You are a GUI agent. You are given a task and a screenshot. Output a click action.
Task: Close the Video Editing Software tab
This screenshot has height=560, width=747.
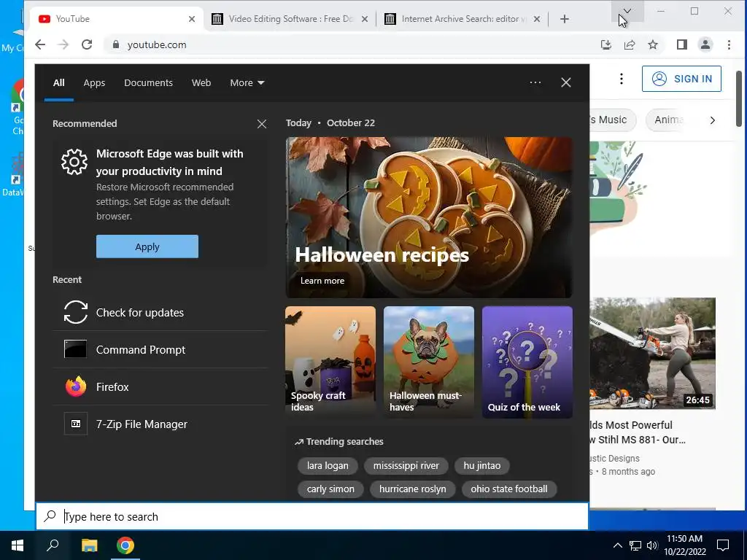pos(365,19)
